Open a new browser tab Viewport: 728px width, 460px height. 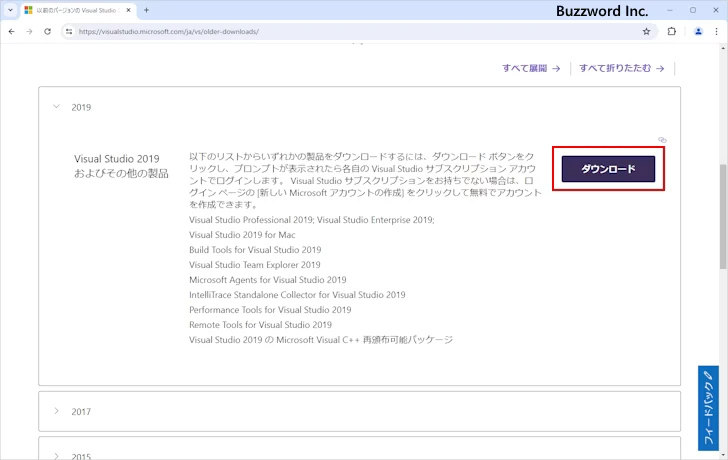pyautogui.click(x=146, y=10)
